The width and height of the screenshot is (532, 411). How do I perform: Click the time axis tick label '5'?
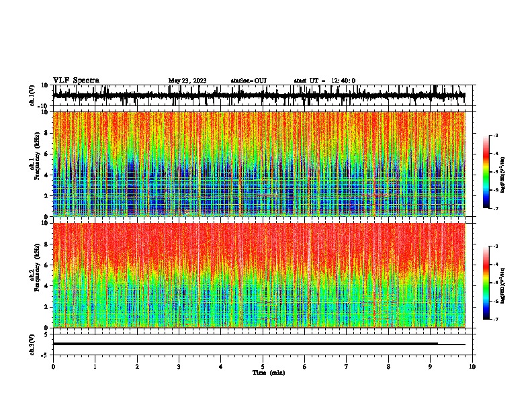[263, 367]
